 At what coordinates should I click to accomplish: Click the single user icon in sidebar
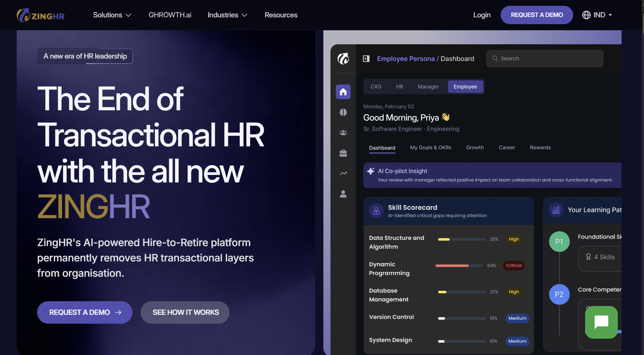[343, 194]
